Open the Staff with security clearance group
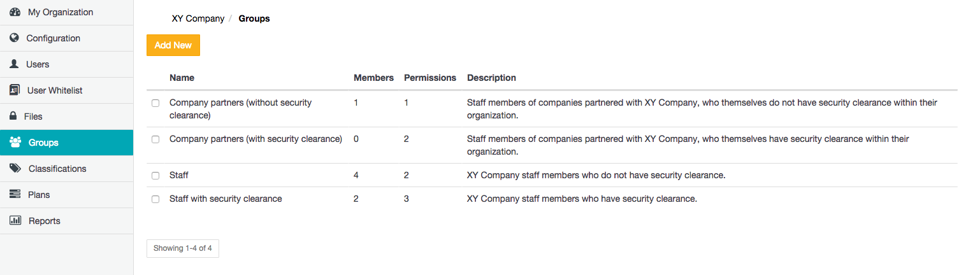 pos(226,199)
